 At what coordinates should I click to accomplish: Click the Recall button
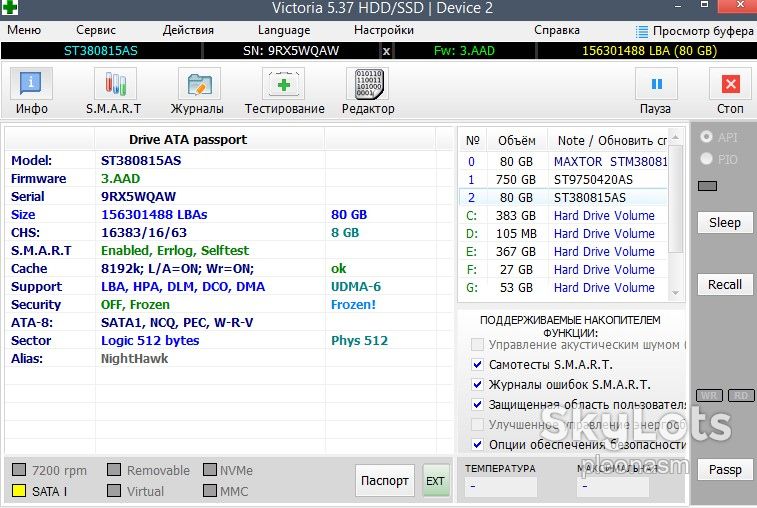[725, 284]
